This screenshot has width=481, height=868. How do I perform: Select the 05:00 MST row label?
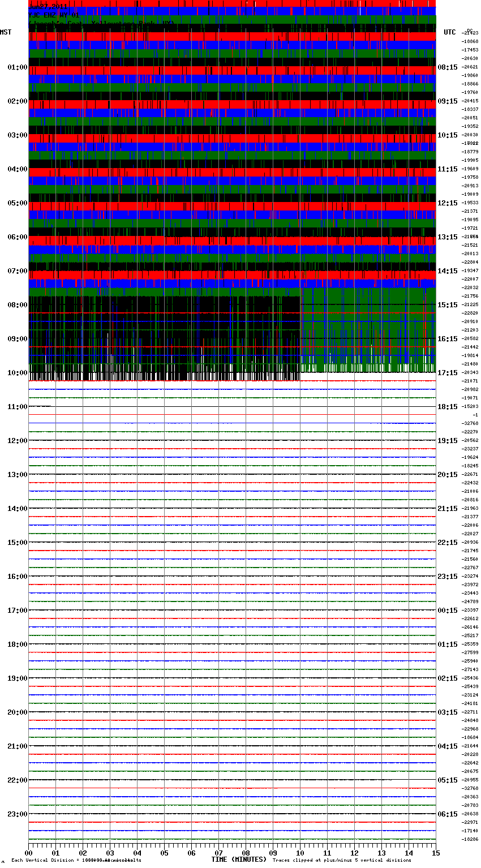click(x=18, y=203)
